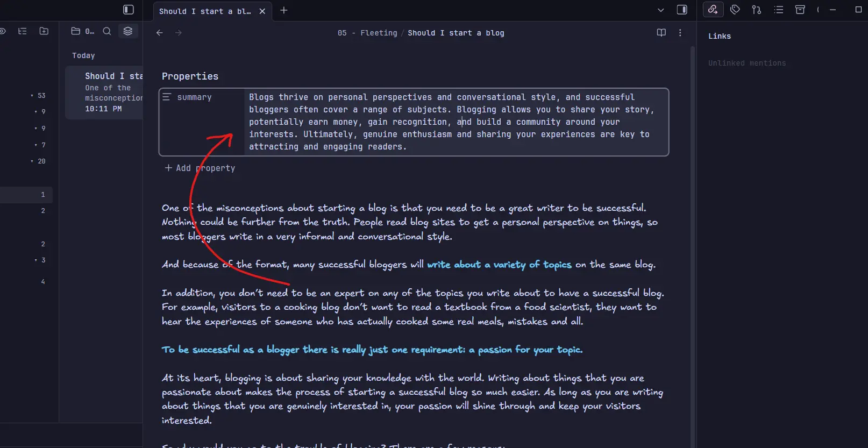Image resolution: width=868 pixels, height=448 pixels.
Task: Open the Tags pane icon
Action: coord(735,10)
